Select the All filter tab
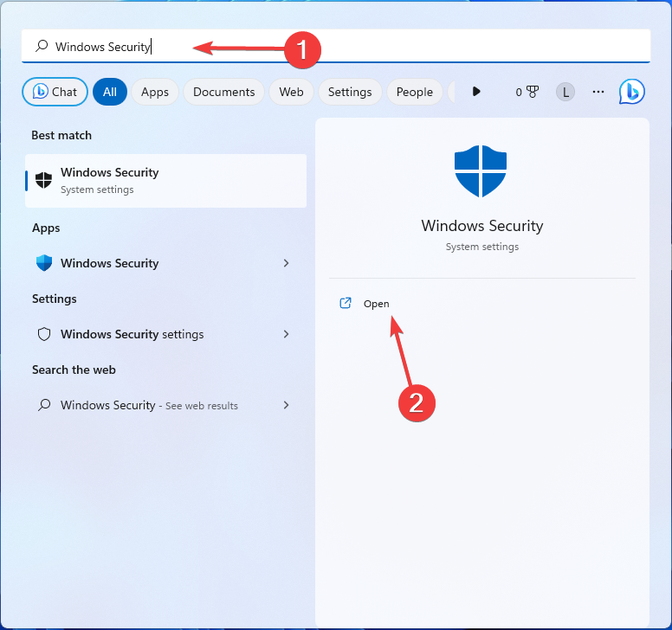 110,92
